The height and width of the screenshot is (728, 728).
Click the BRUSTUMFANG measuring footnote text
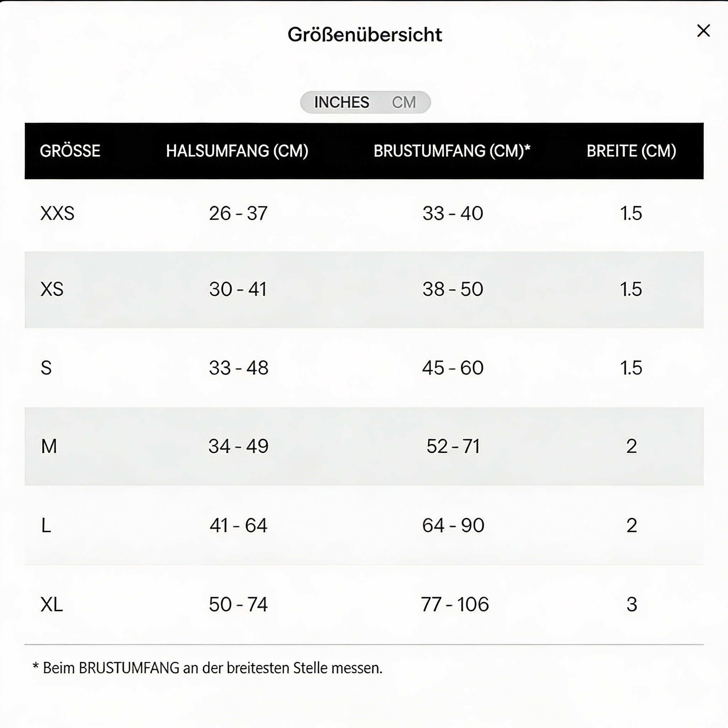click(208, 668)
